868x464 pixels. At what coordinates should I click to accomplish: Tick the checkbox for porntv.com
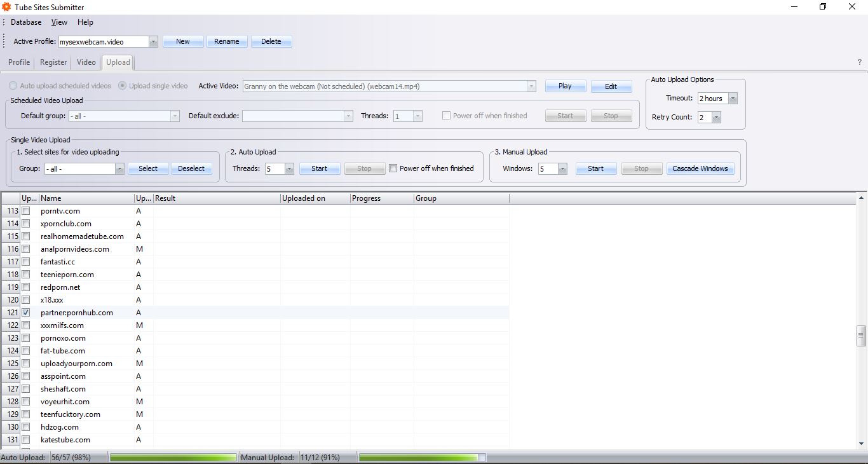[26, 211]
